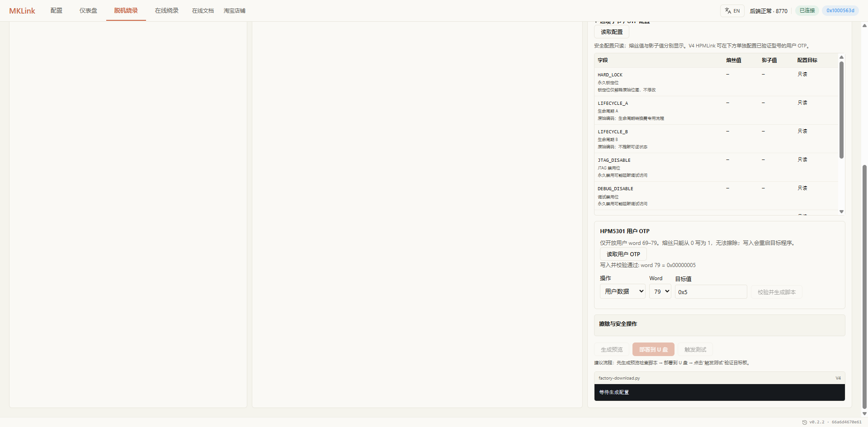Open the 配置 tab
The height and width of the screenshot is (427, 868).
pos(57,10)
